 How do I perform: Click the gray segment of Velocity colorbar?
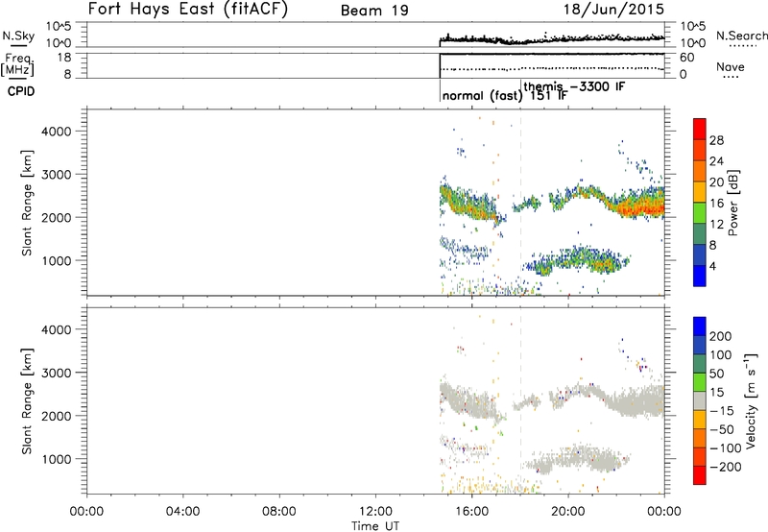pos(700,401)
